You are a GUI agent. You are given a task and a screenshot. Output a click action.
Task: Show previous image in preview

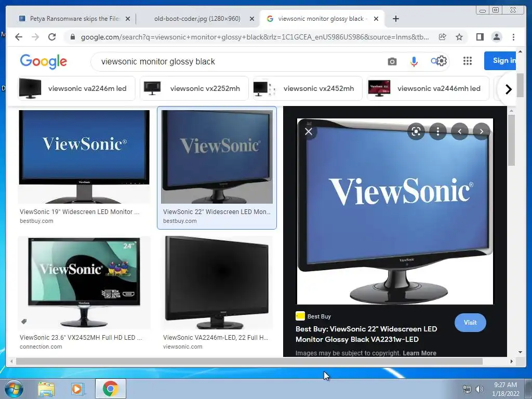460,131
